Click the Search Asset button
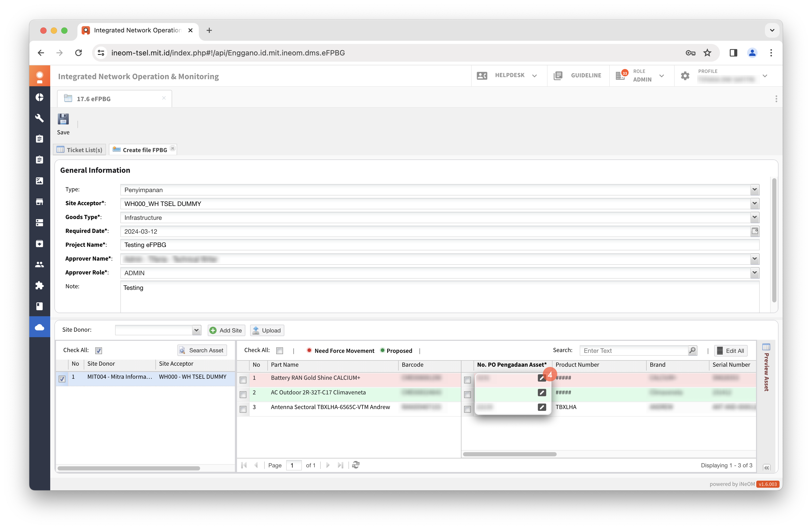The width and height of the screenshot is (812, 529). [202, 350]
